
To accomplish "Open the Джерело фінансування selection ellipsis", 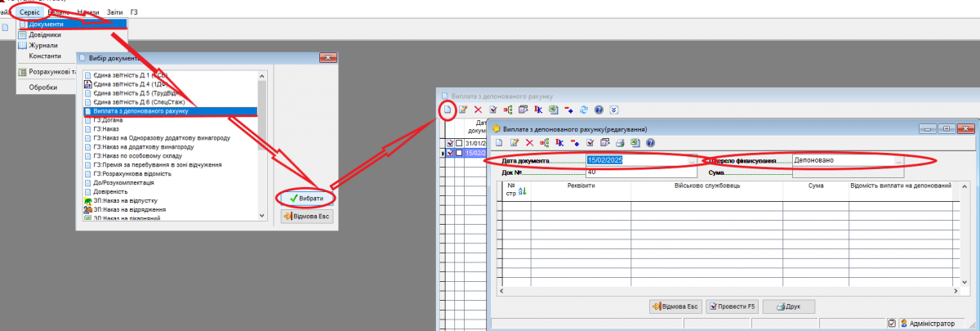I will (x=898, y=161).
